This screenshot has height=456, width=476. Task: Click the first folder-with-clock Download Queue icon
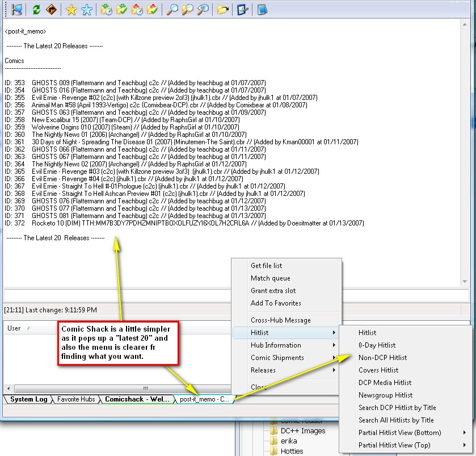point(106,9)
